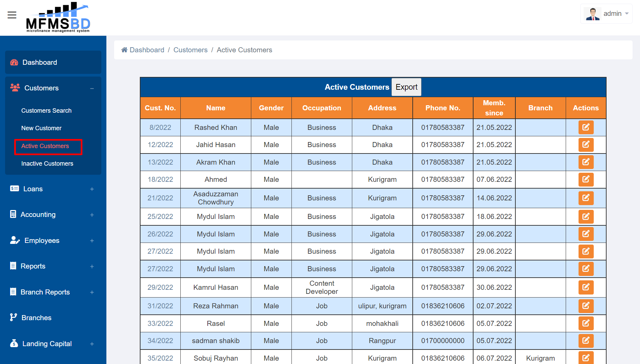Open customer number 12/2022 link
The height and width of the screenshot is (364, 640).
point(160,145)
